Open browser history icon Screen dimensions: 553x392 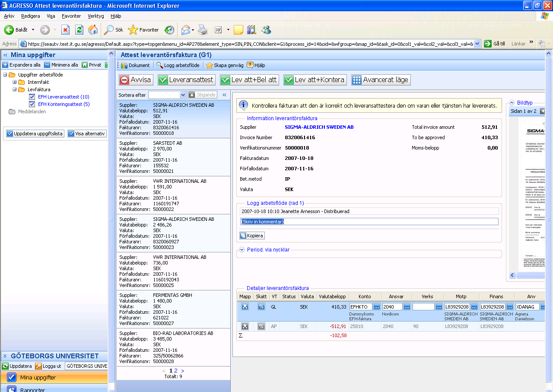pyautogui.click(x=169, y=30)
